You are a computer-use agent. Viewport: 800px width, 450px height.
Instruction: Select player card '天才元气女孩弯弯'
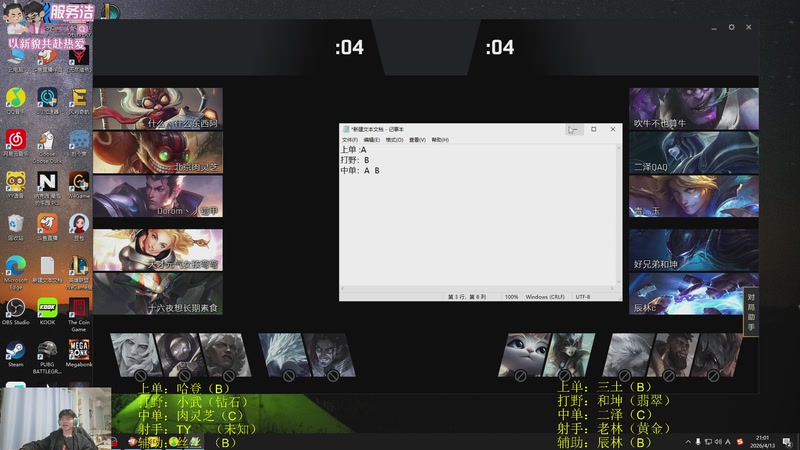[158, 250]
